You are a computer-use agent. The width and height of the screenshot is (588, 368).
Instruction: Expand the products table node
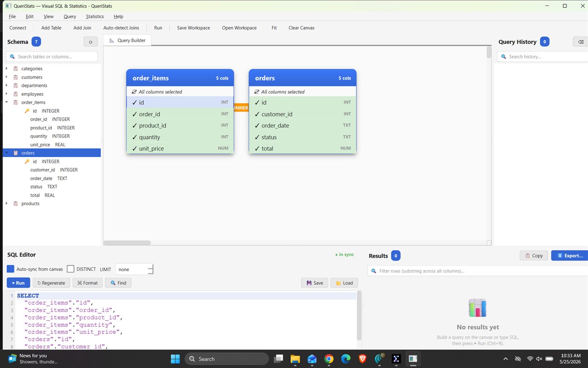pyautogui.click(x=7, y=203)
